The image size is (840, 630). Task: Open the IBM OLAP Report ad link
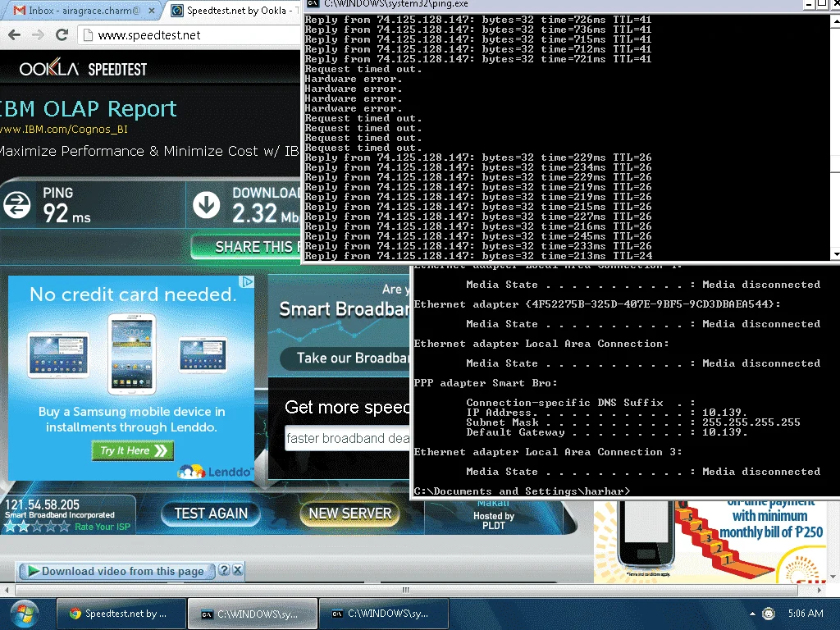click(88, 109)
